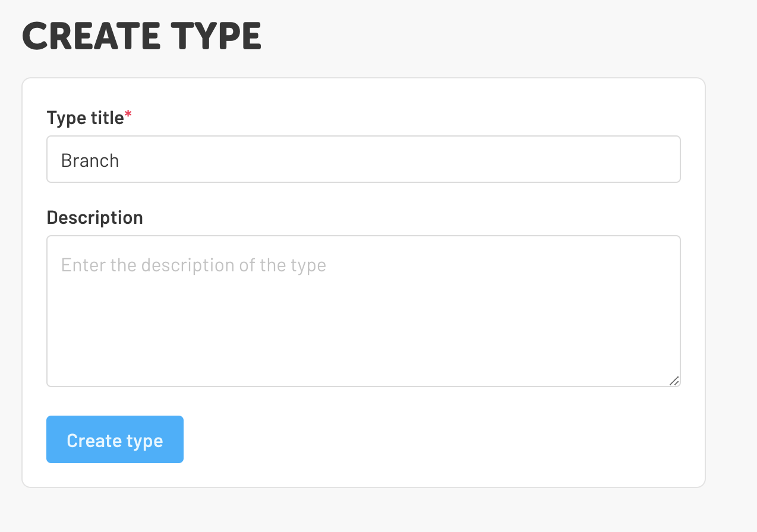Place cursor on the word Branch
The width and height of the screenshot is (757, 532).
point(90,160)
